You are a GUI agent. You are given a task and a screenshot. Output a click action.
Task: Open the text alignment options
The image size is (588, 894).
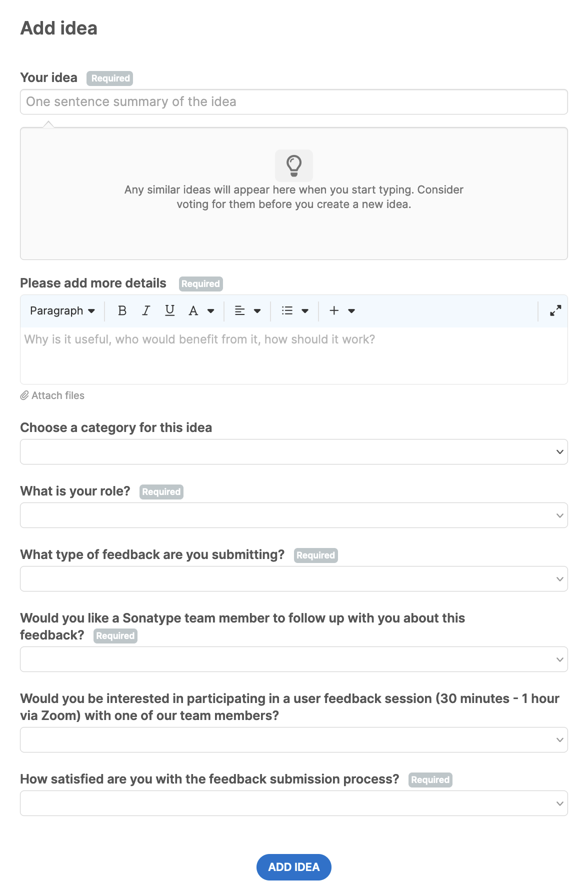tap(247, 311)
